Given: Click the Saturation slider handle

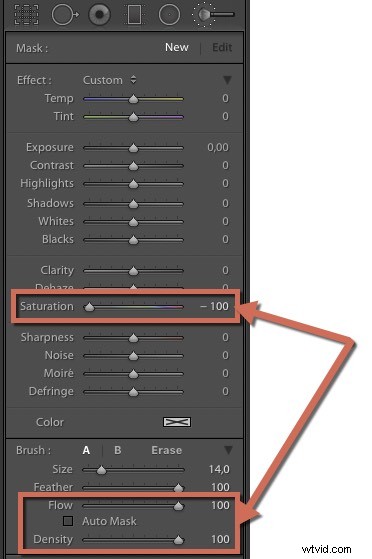Looking at the screenshot, I should tap(89, 307).
